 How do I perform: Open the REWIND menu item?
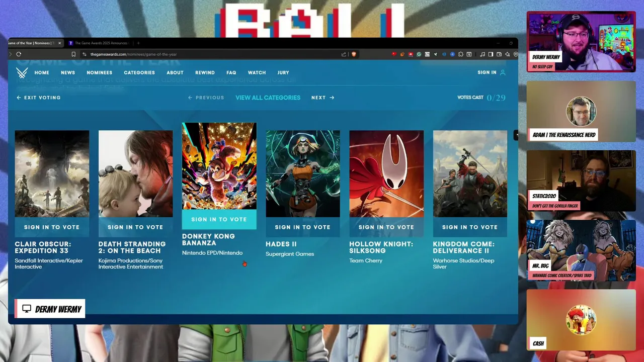point(205,72)
